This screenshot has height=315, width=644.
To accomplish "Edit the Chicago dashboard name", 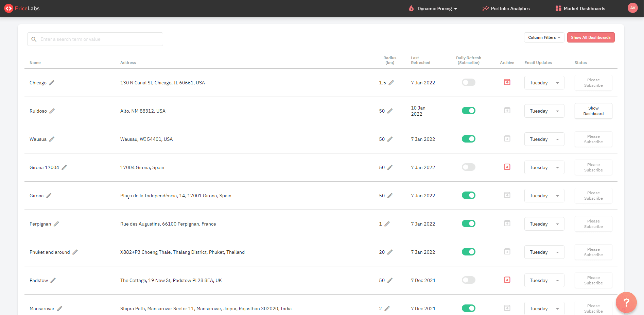I will tap(52, 82).
